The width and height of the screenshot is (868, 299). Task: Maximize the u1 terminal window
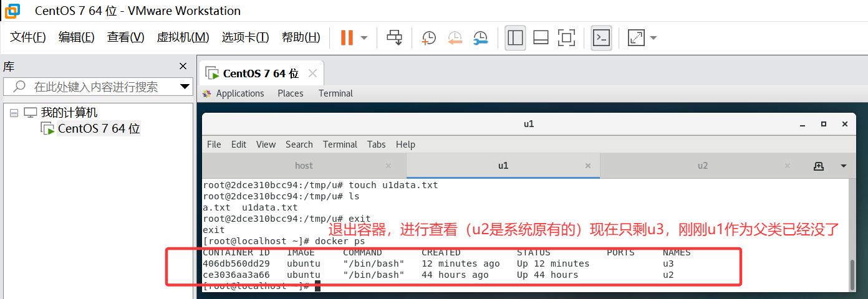[x=824, y=124]
